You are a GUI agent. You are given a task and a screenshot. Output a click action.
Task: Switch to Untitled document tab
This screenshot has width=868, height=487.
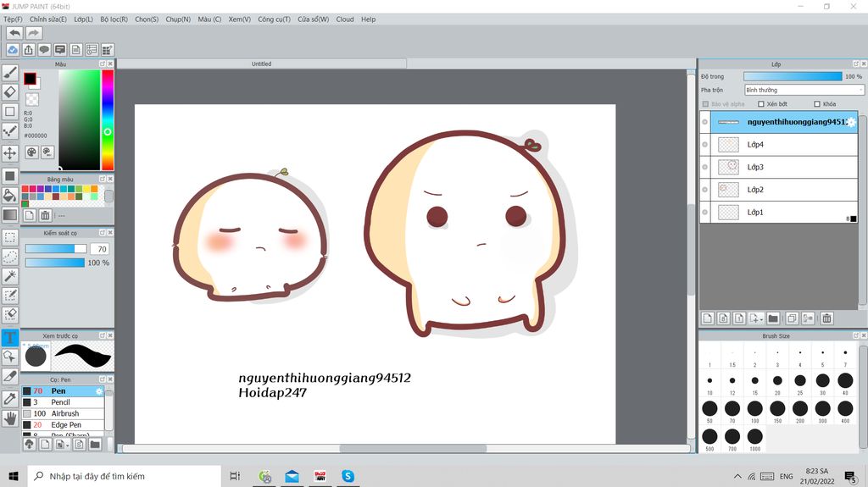(x=261, y=64)
